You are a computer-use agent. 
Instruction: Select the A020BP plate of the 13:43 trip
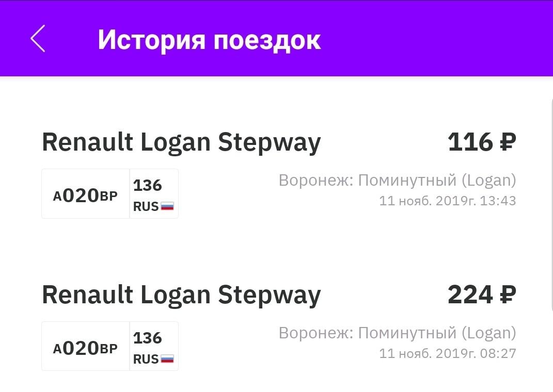coord(85,194)
